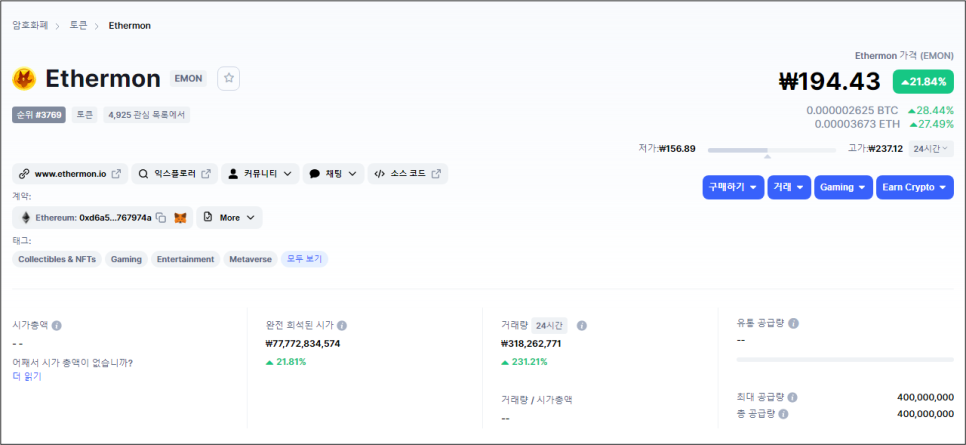This screenshot has width=966, height=445.
Task: Click the 고가 ₩237.12 high price
Action: coord(875,149)
